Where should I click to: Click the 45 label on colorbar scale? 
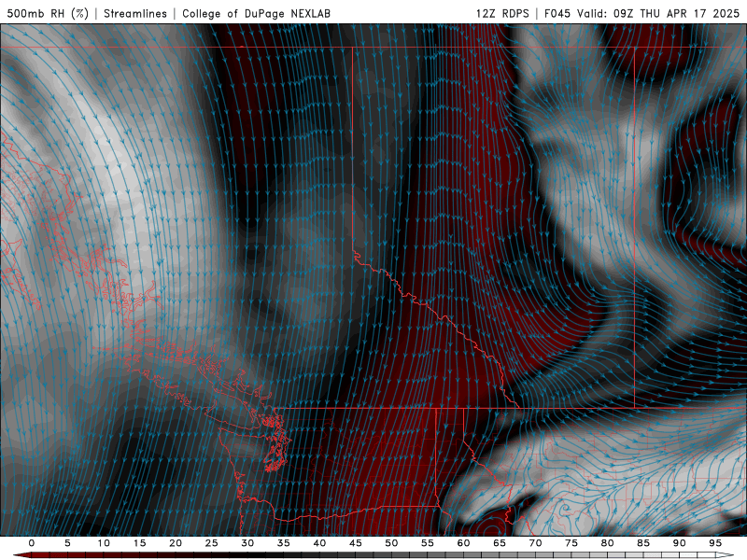tap(356, 543)
